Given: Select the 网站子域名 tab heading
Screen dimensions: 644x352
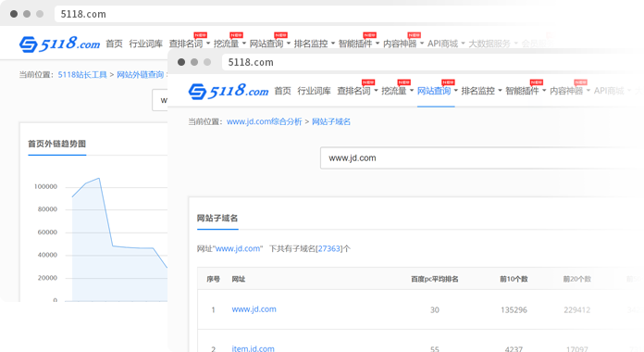Looking at the screenshot, I should click(217, 219).
